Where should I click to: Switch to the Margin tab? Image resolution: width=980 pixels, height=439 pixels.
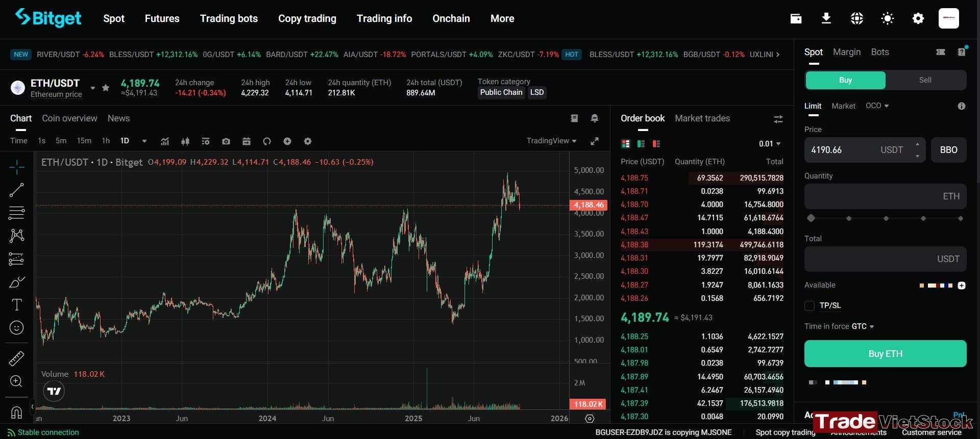pos(847,52)
